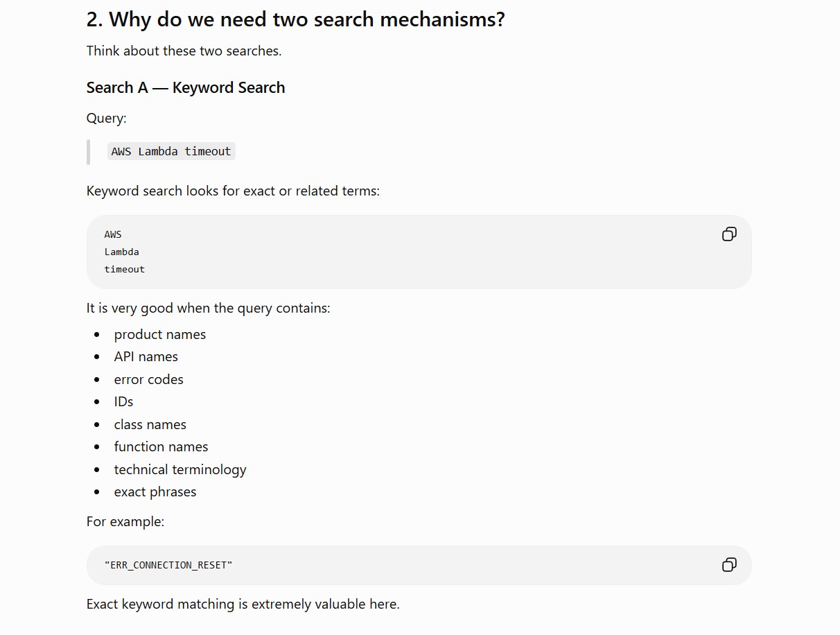Click the "ERR_CONNECTION_RESET" code text

coord(168,565)
